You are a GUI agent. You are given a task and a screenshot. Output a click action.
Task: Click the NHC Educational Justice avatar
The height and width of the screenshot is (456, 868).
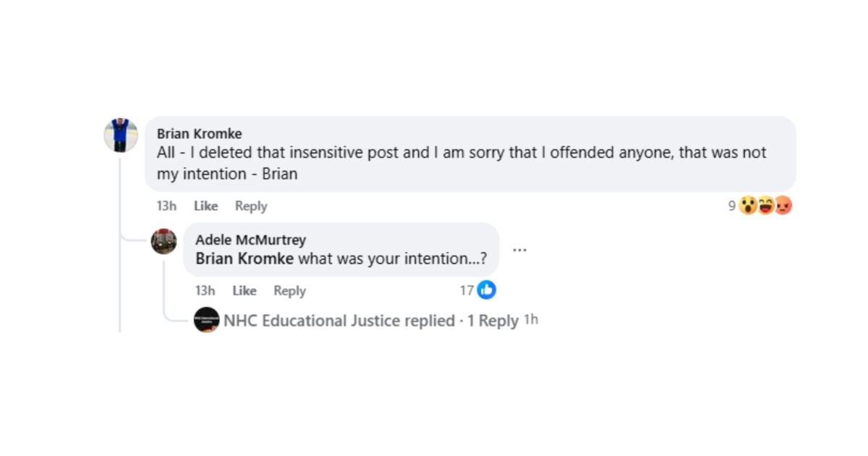click(x=208, y=320)
